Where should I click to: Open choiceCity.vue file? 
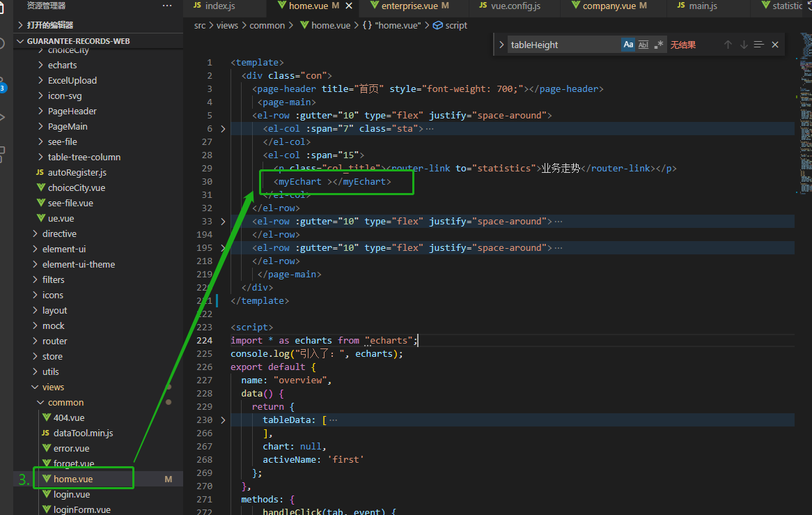point(76,187)
